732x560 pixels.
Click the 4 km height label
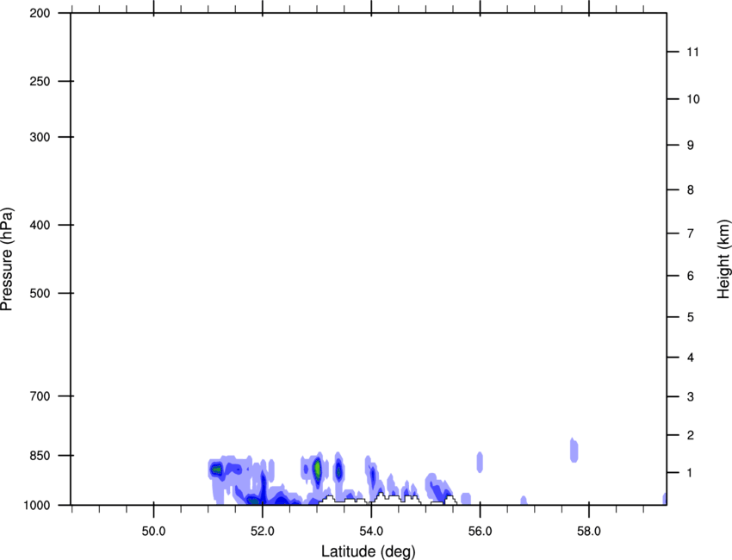pyautogui.click(x=691, y=358)
